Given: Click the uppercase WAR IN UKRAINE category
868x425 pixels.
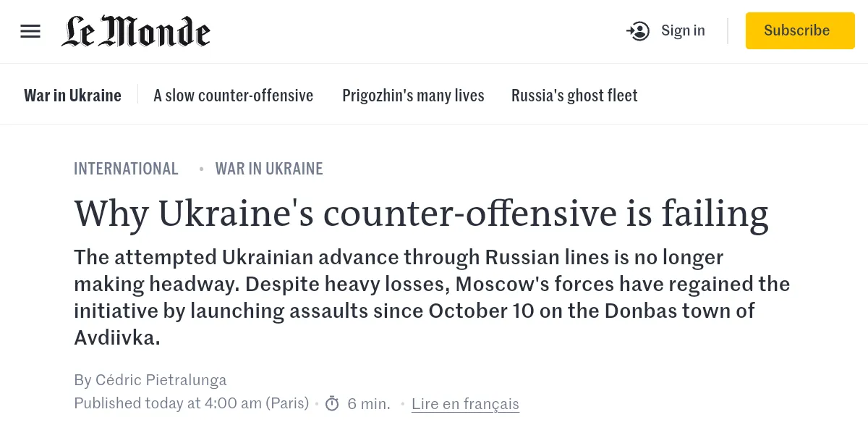Looking at the screenshot, I should pos(269,169).
